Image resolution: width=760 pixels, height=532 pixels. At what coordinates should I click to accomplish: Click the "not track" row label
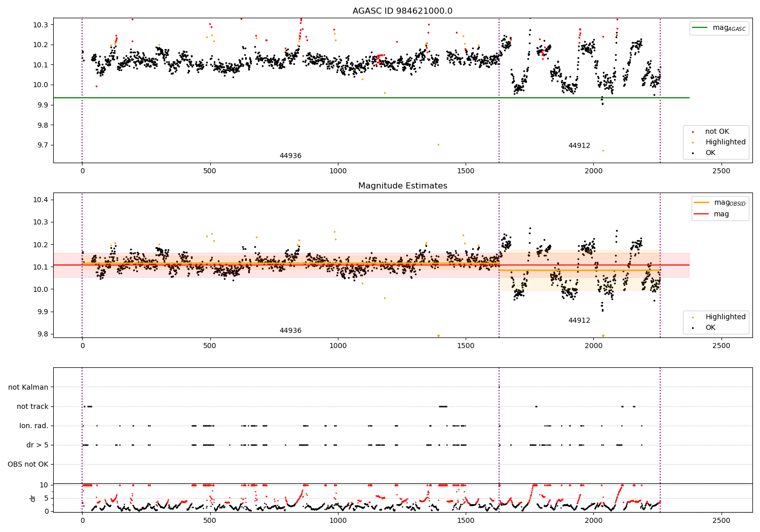point(32,407)
